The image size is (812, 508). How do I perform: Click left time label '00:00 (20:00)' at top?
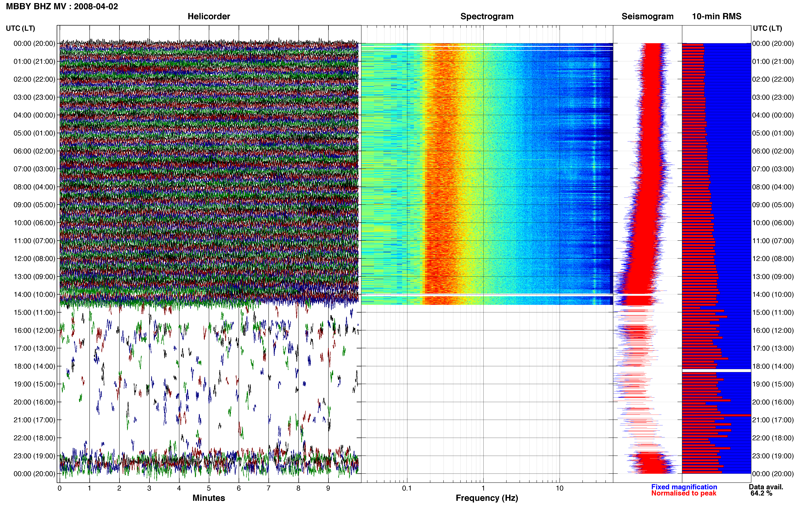coord(34,43)
